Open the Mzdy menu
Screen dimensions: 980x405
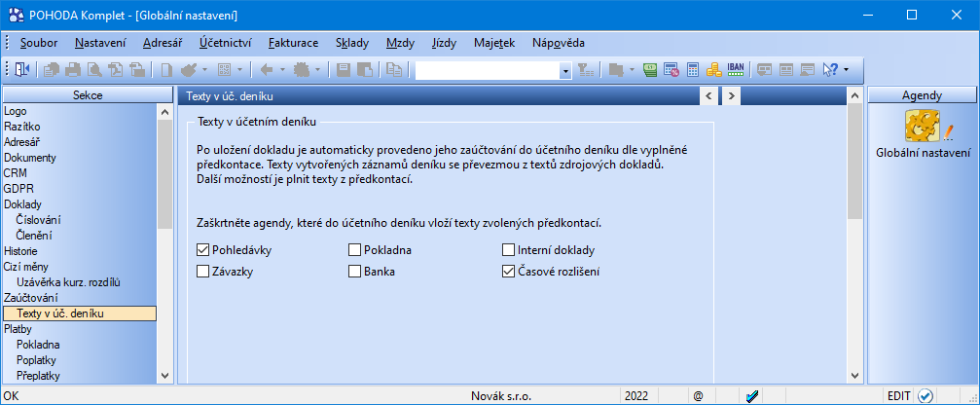(400, 43)
